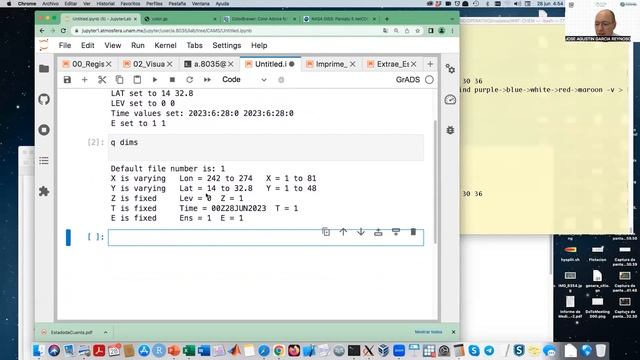
Task: Open Google Chrome from the Dock
Action: [x=279, y=350]
